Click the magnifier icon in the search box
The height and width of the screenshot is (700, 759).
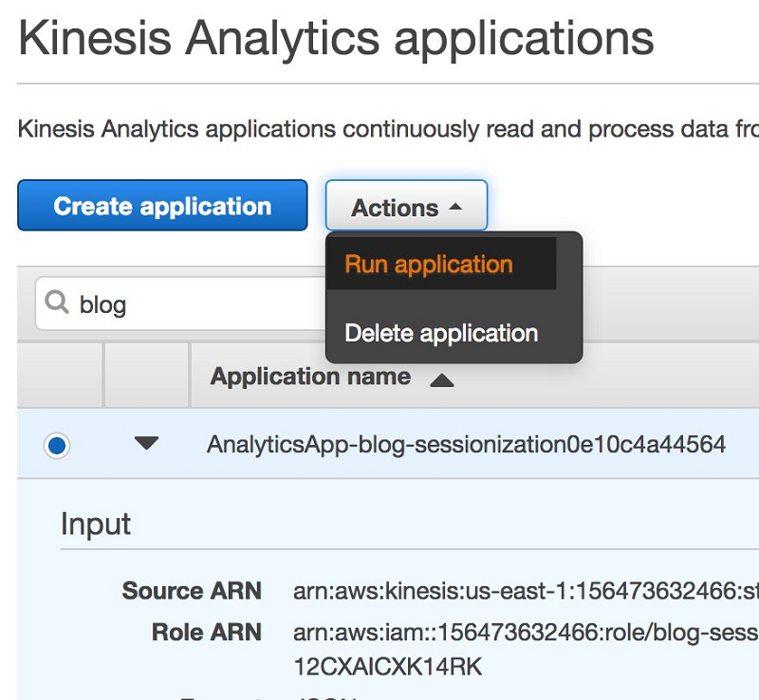57,303
